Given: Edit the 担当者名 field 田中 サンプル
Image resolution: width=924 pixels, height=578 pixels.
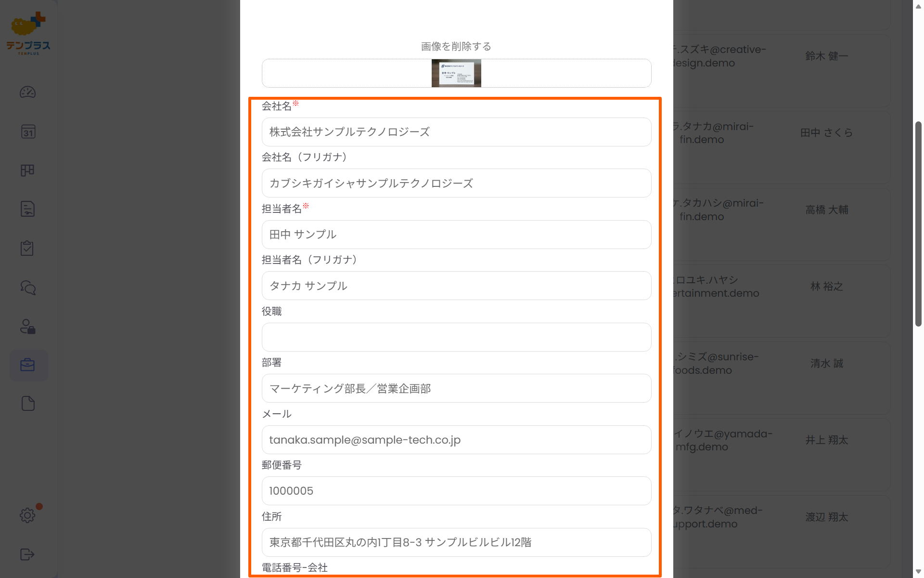Looking at the screenshot, I should (x=456, y=235).
